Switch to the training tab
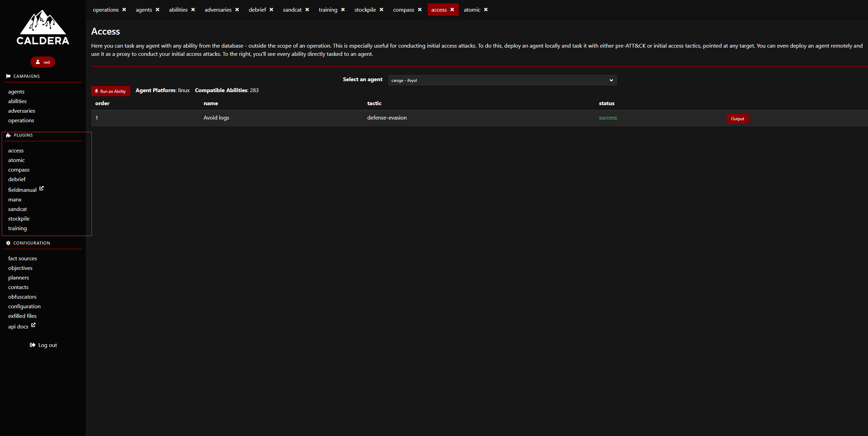The image size is (868, 436). pyautogui.click(x=328, y=10)
